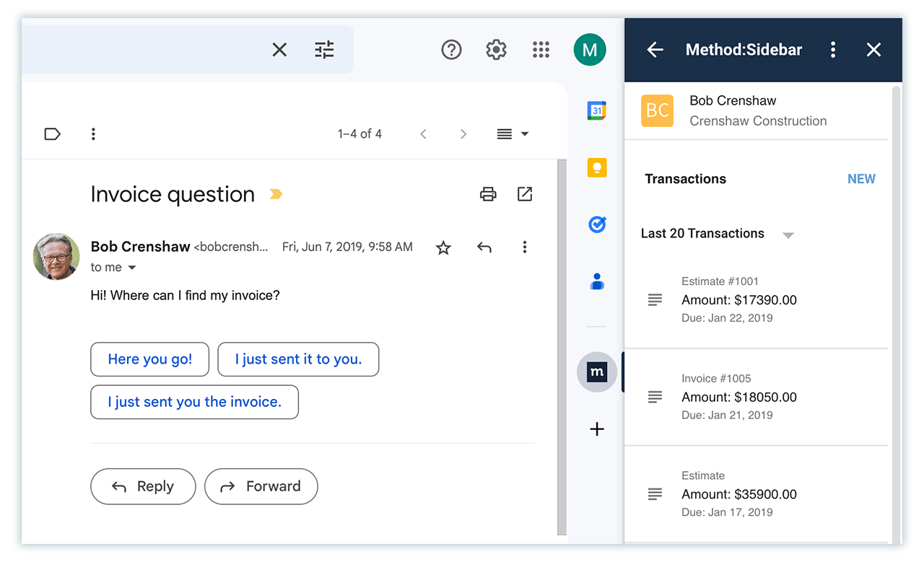Open the Contacts side panel icon
Image resolution: width=924 pixels, height=562 pixels.
click(x=597, y=281)
